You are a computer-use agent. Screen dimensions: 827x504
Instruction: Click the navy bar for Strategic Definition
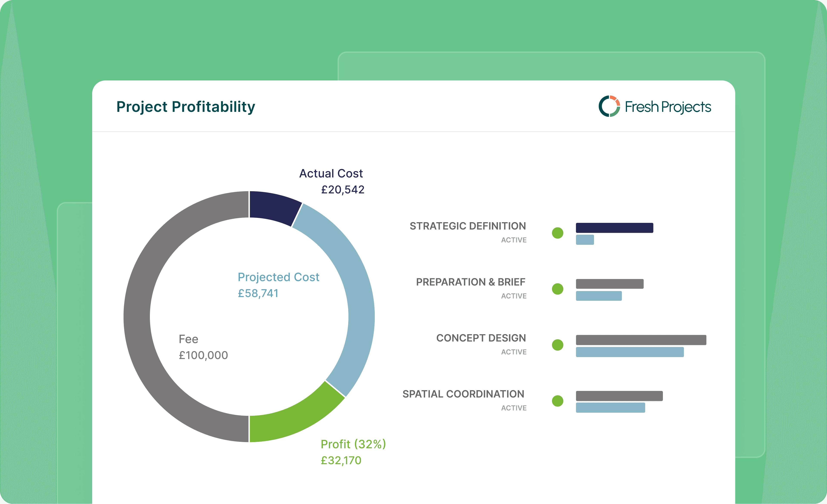click(614, 228)
